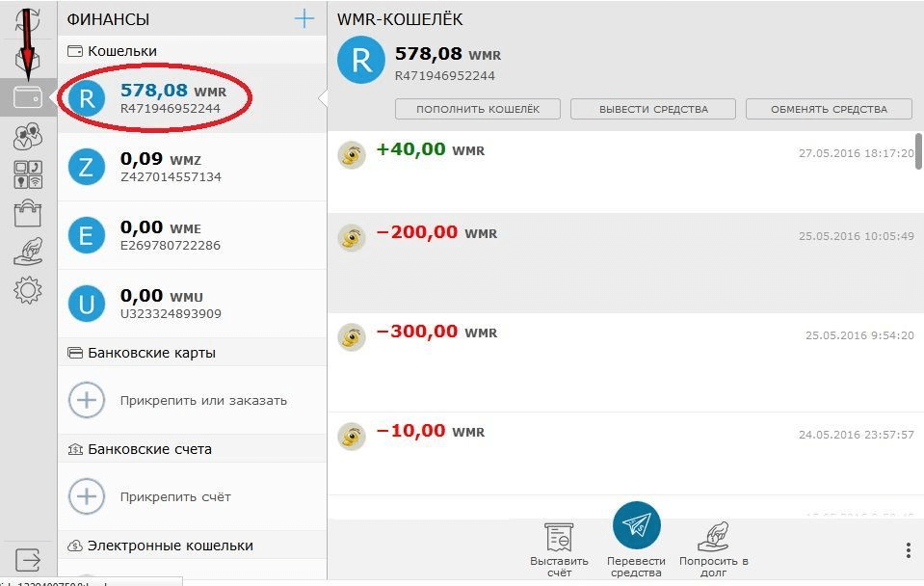The height and width of the screenshot is (586, 924).
Task: Open the Credits hand-with-coins sidebar icon
Action: coord(28,252)
